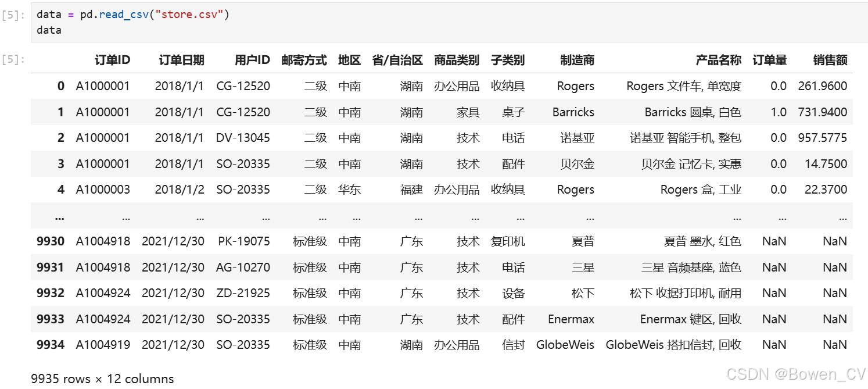Screen dimensions: 868x389
Task: Click product cell Enermax 键区, 回收
Action: pos(691,319)
